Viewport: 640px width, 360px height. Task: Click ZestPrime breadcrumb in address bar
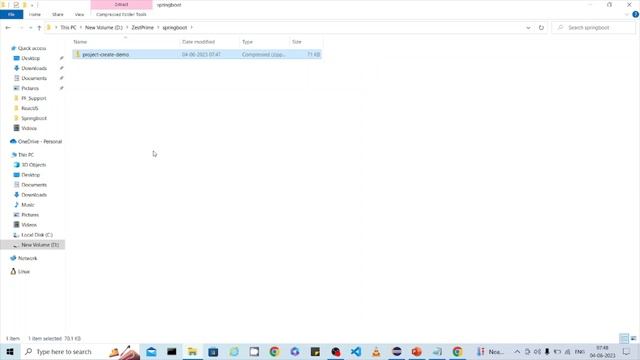click(142, 28)
